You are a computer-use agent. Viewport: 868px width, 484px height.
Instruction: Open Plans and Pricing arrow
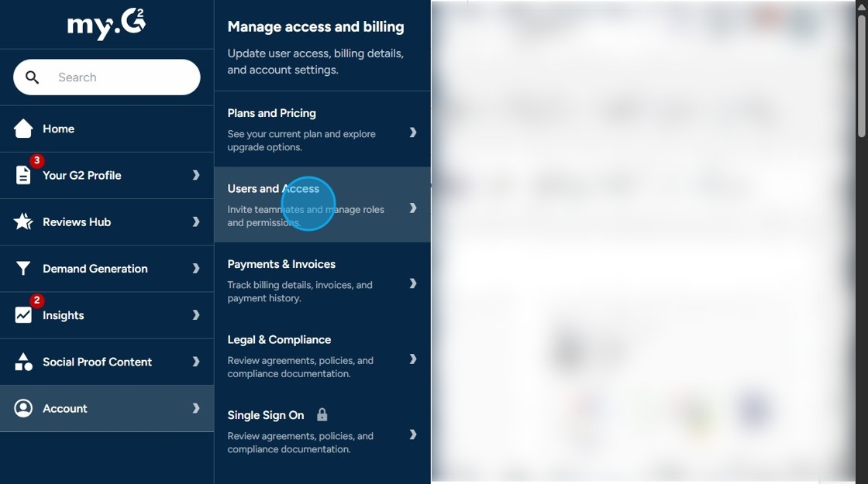[413, 132]
